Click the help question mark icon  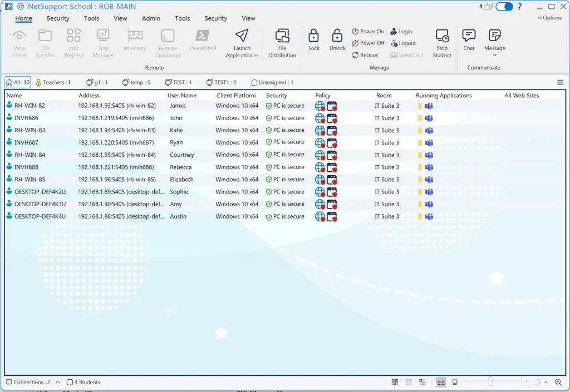[x=520, y=7]
